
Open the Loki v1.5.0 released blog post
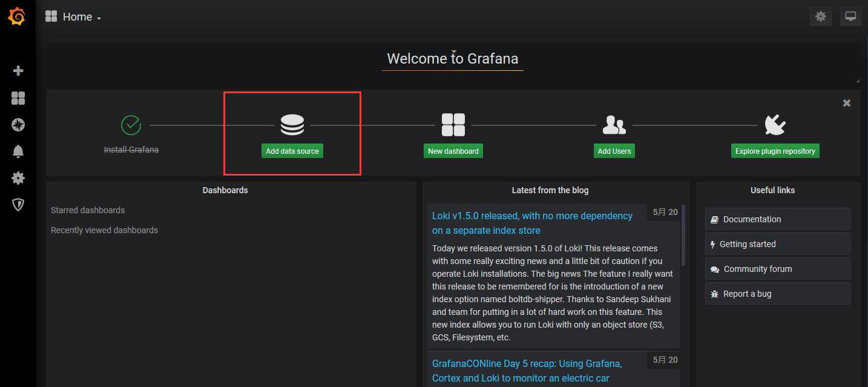pyautogui.click(x=532, y=223)
